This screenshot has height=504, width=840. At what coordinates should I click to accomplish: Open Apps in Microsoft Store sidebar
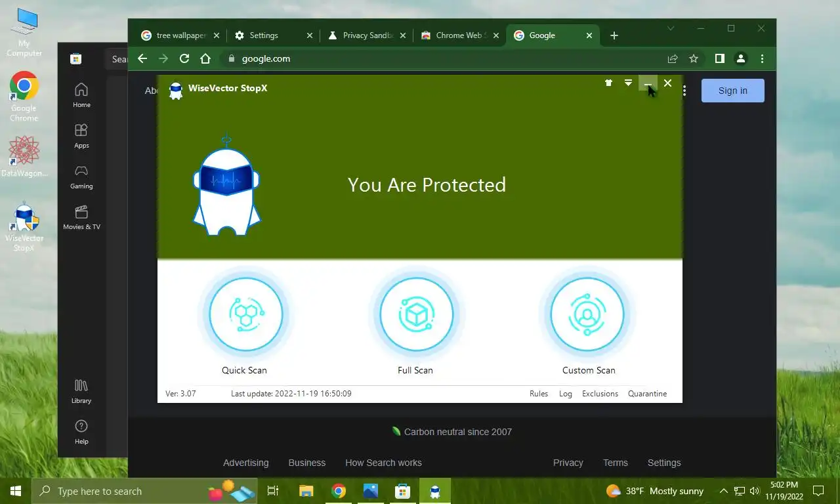pos(81,136)
